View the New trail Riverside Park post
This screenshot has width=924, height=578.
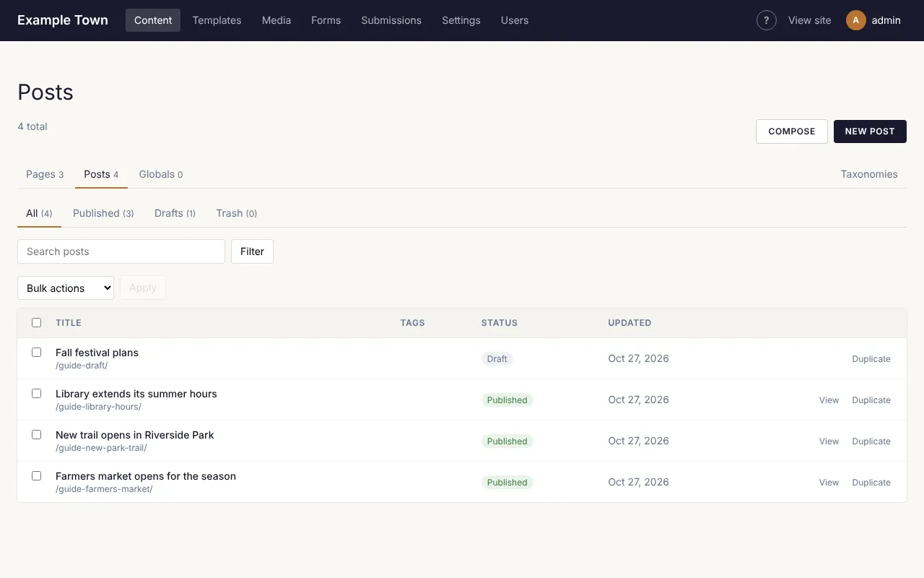[x=829, y=441]
